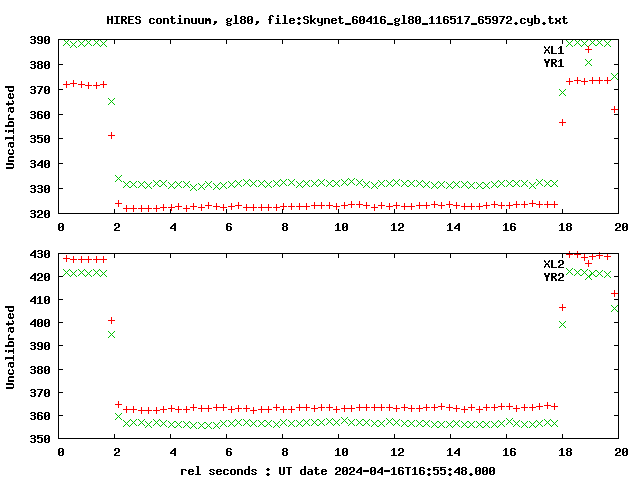640x480 pixels.
Task: Click the XL1 legend label
Action: (x=553, y=50)
